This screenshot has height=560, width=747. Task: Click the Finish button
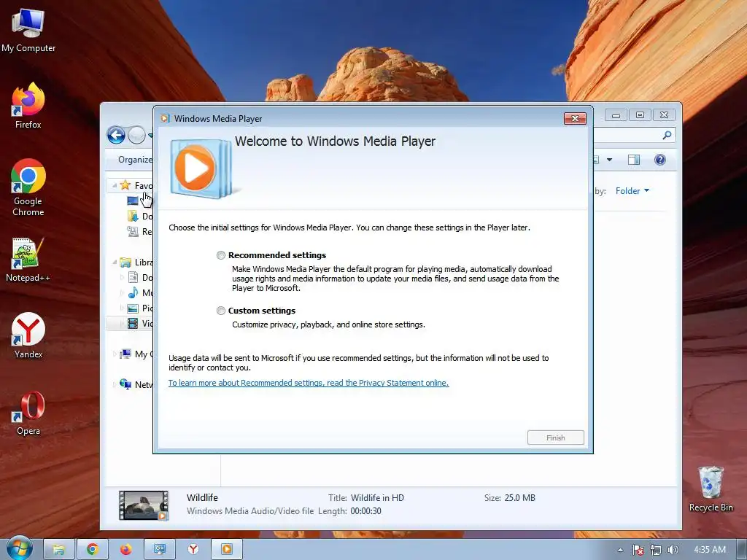(x=555, y=437)
